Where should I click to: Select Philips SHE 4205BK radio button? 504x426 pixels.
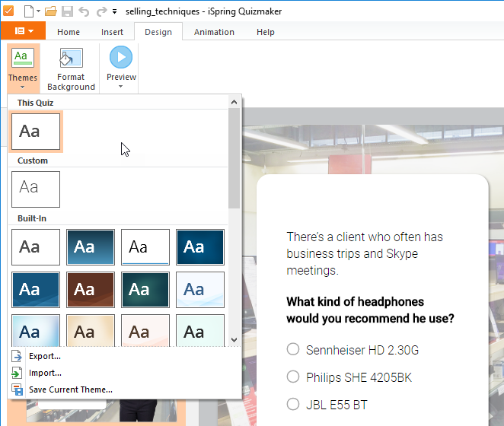coord(293,377)
